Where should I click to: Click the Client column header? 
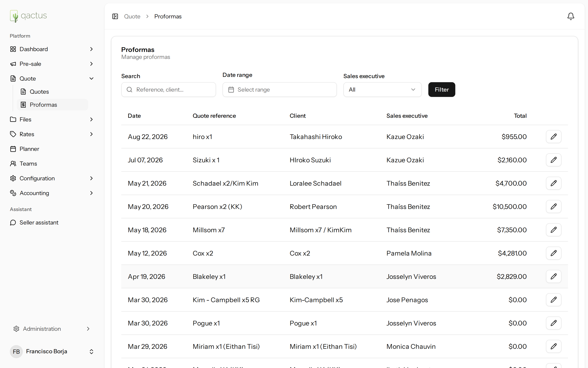[298, 116]
